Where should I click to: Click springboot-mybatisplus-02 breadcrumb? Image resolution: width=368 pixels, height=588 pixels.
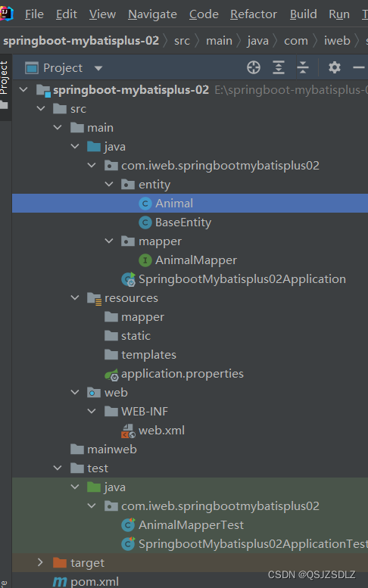(81, 41)
